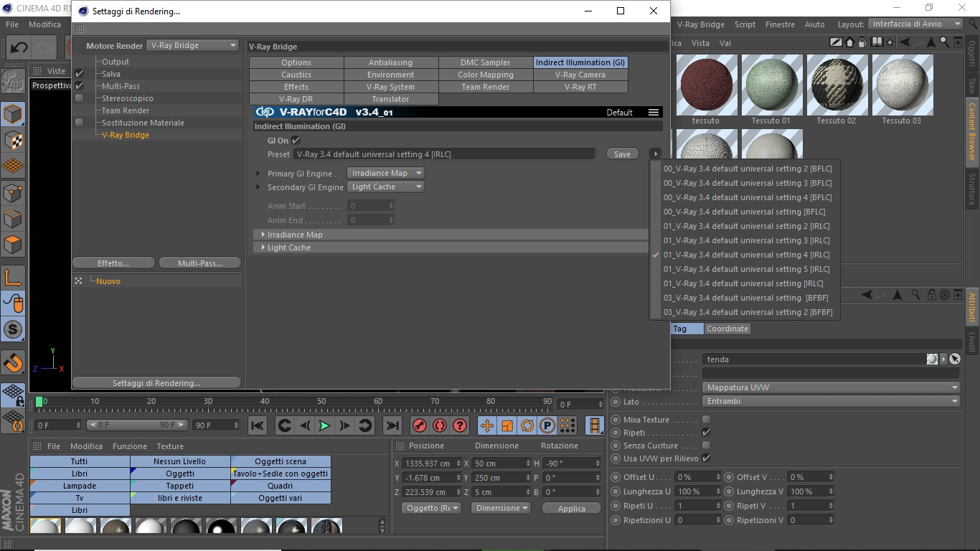Enable Senza Cuciture checkbox

[x=706, y=446]
